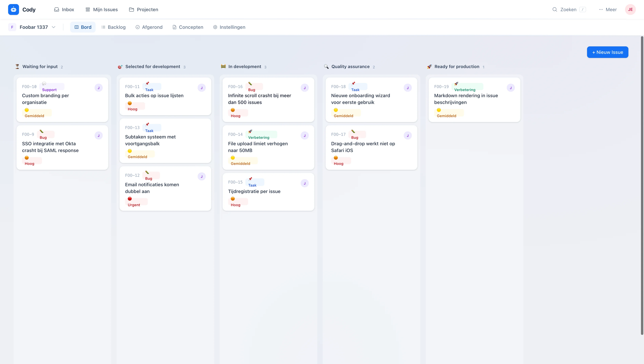This screenshot has width=644, height=364.
Task: Click the JE user avatar
Action: pos(630,9)
